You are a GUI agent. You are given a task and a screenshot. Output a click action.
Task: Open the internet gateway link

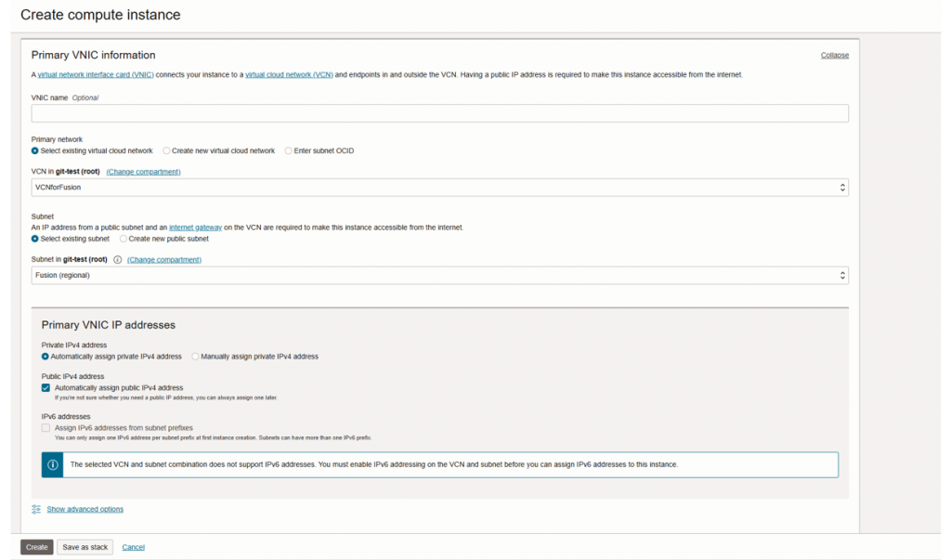tap(195, 228)
